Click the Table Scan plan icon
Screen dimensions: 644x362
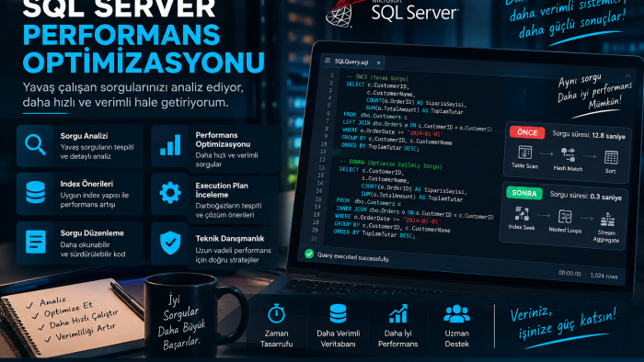click(x=525, y=153)
